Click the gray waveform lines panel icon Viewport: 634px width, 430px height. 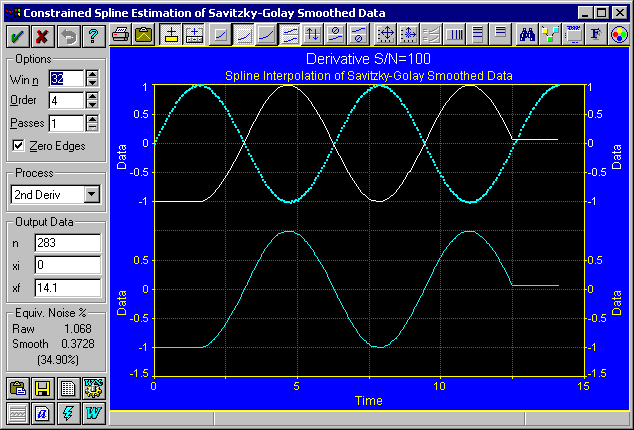(x=17, y=413)
